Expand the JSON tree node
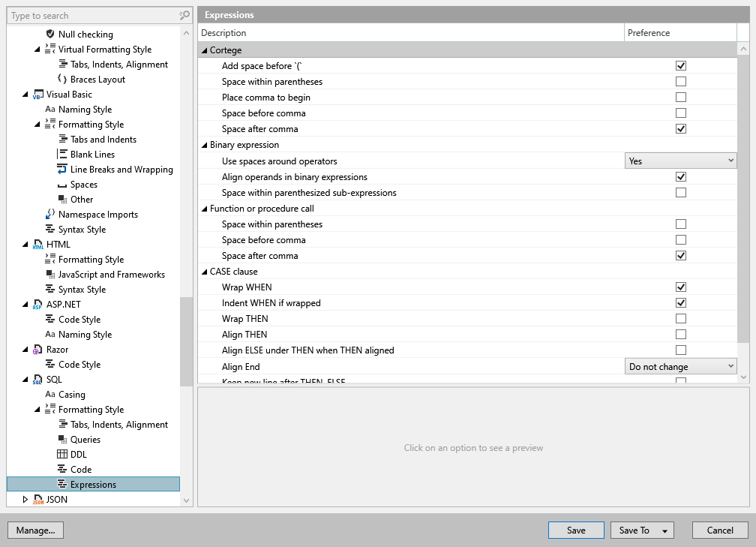This screenshot has height=547, width=756. tap(25, 499)
